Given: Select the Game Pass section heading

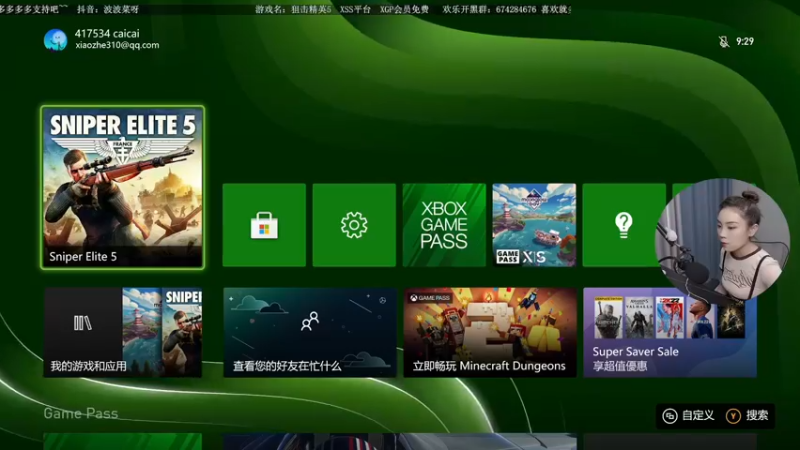Looking at the screenshot, I should pyautogui.click(x=81, y=413).
